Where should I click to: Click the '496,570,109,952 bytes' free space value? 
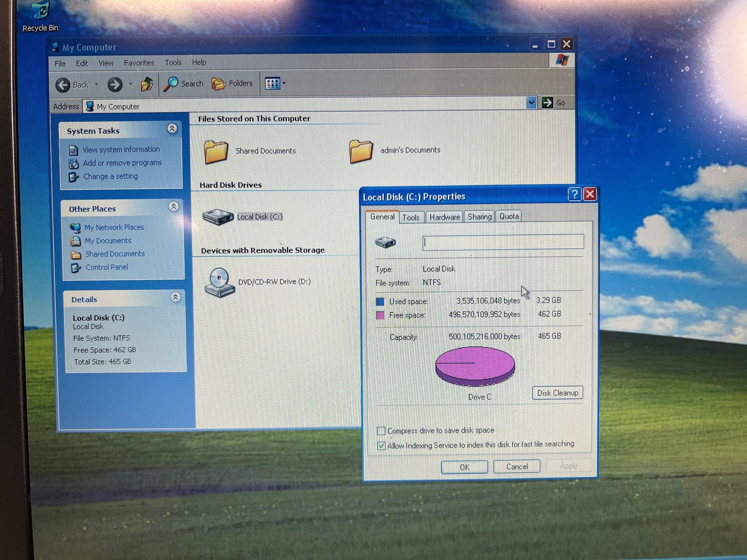click(485, 315)
